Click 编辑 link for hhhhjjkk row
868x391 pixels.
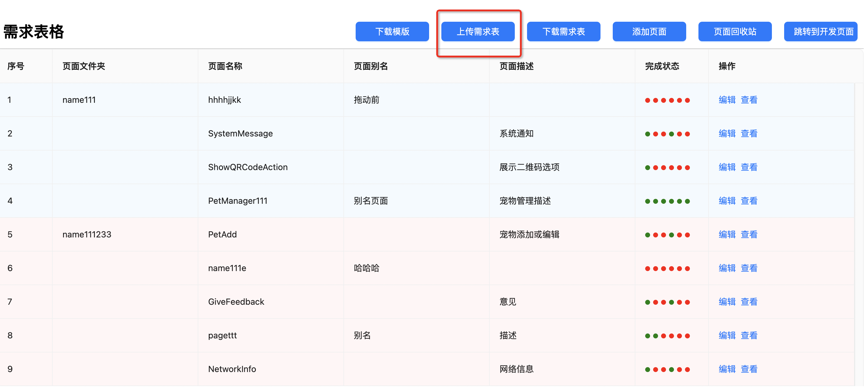(727, 100)
